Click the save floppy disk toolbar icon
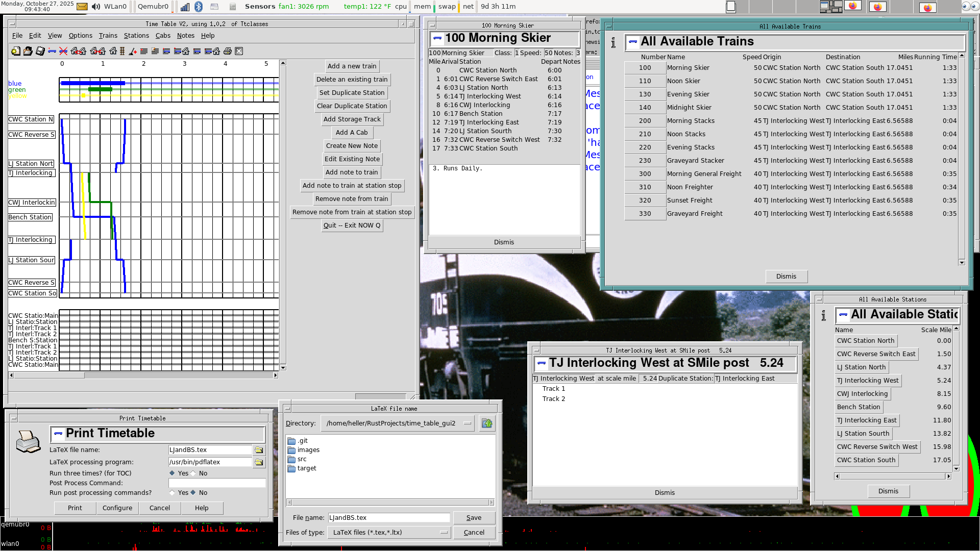This screenshot has width=980, height=551. 40,51
